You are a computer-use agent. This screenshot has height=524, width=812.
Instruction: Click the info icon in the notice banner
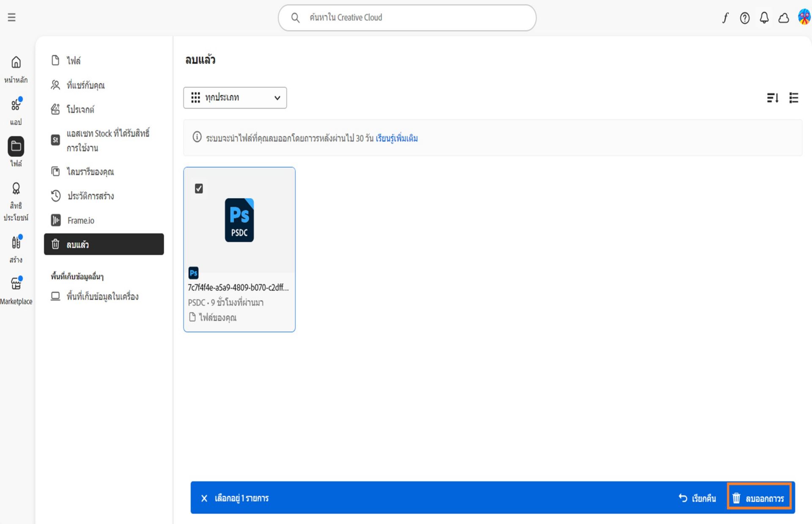tap(197, 137)
